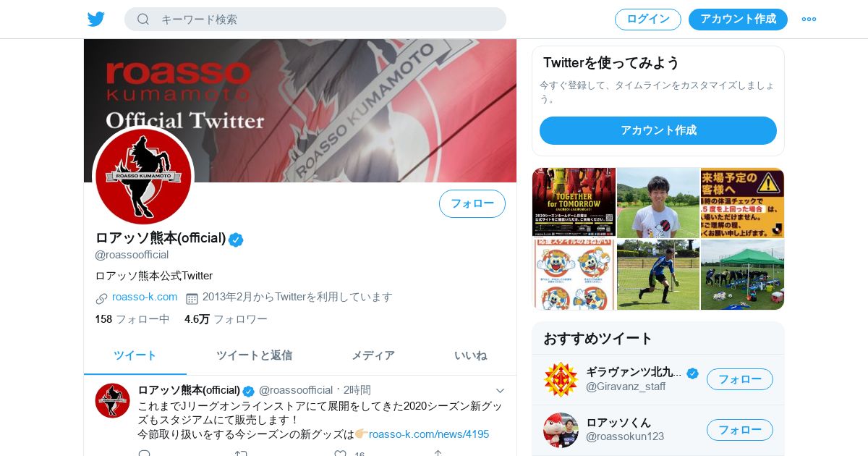Click the ギラヴァンツ北九州 account avatar
Image resolution: width=868 pixels, height=456 pixels.
pos(561,379)
